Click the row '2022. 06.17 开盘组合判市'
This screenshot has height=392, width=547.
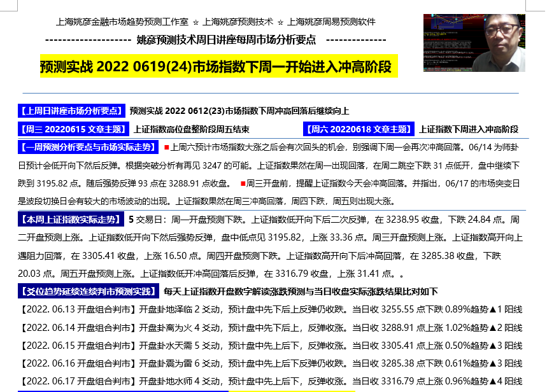click(x=271, y=381)
